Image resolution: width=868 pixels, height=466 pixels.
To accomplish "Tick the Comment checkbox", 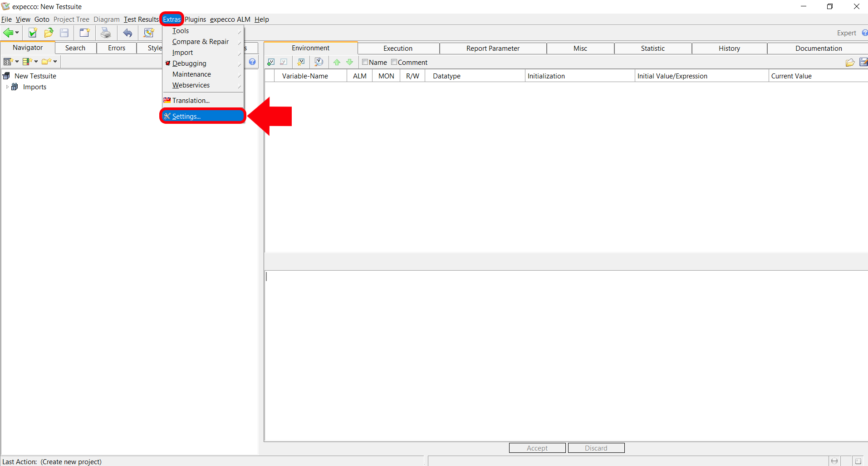I will [x=394, y=62].
